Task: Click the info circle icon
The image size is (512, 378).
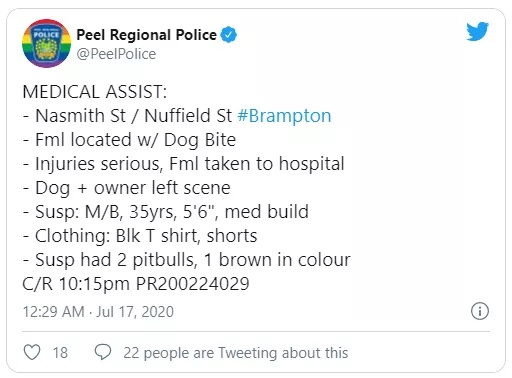Action: point(480,311)
